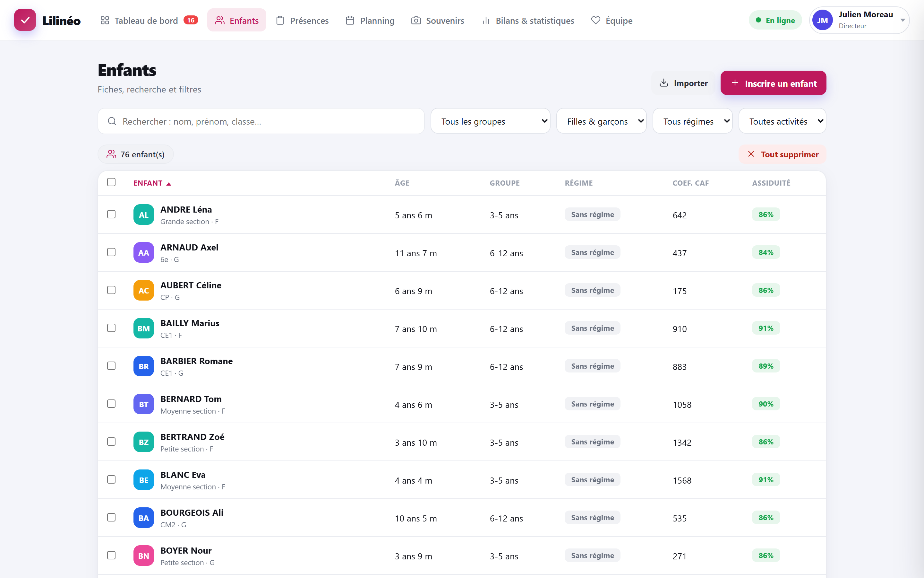Screen dimensions: 924x578
Task: Click the RÉGIME column header
Action: (x=579, y=183)
